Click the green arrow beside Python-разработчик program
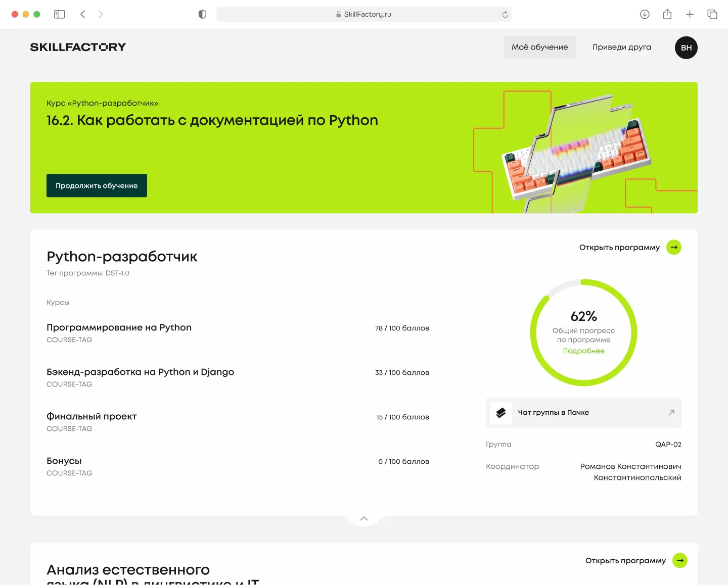728x585 pixels. tap(674, 247)
